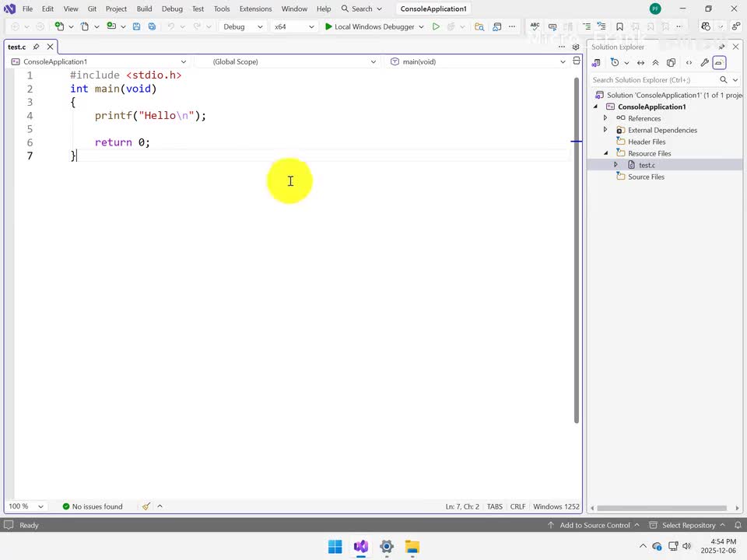Image resolution: width=747 pixels, height=560 pixels.
Task: Click the Send Feedback icon
Action: 737,26
